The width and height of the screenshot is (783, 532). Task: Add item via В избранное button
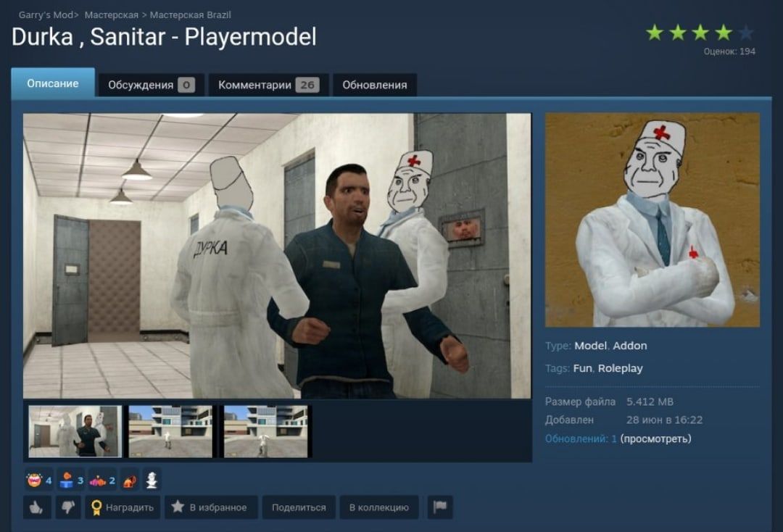211,507
